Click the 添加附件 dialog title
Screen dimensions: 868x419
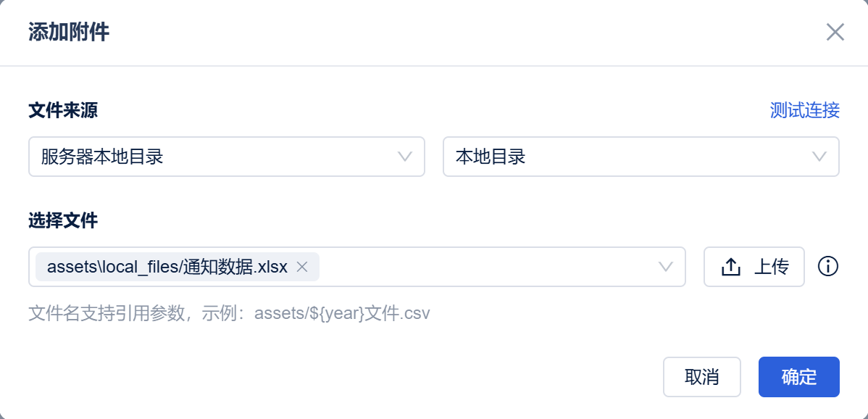click(x=69, y=33)
